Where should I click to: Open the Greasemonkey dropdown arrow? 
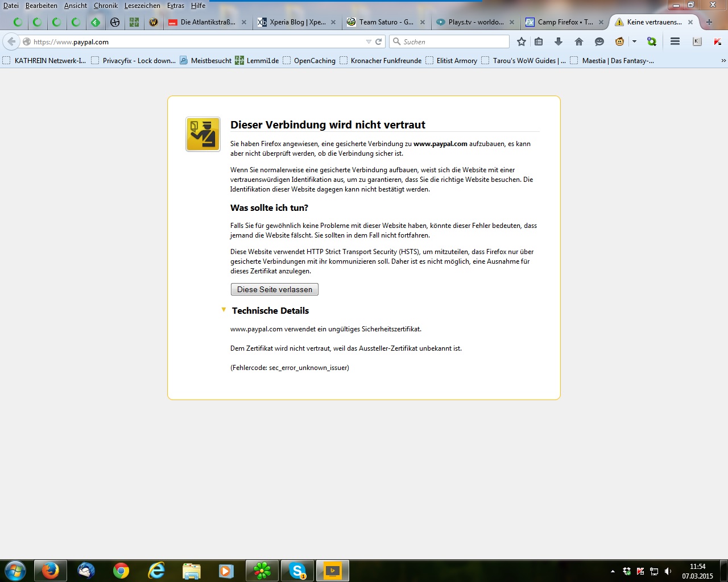tap(634, 41)
